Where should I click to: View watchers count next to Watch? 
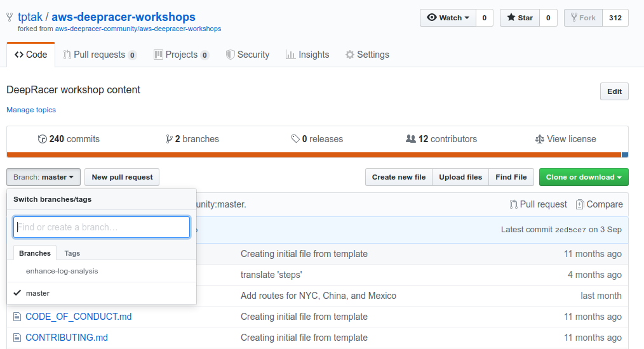[x=484, y=18]
